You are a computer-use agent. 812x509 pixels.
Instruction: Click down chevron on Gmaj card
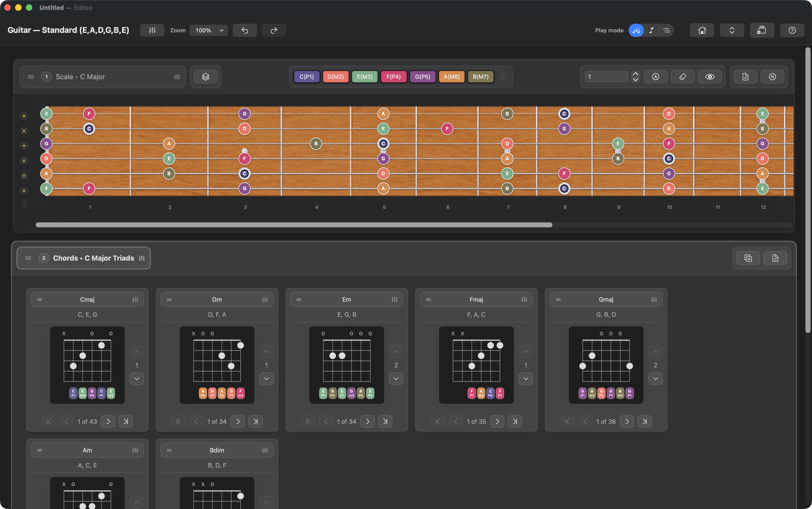pos(655,379)
